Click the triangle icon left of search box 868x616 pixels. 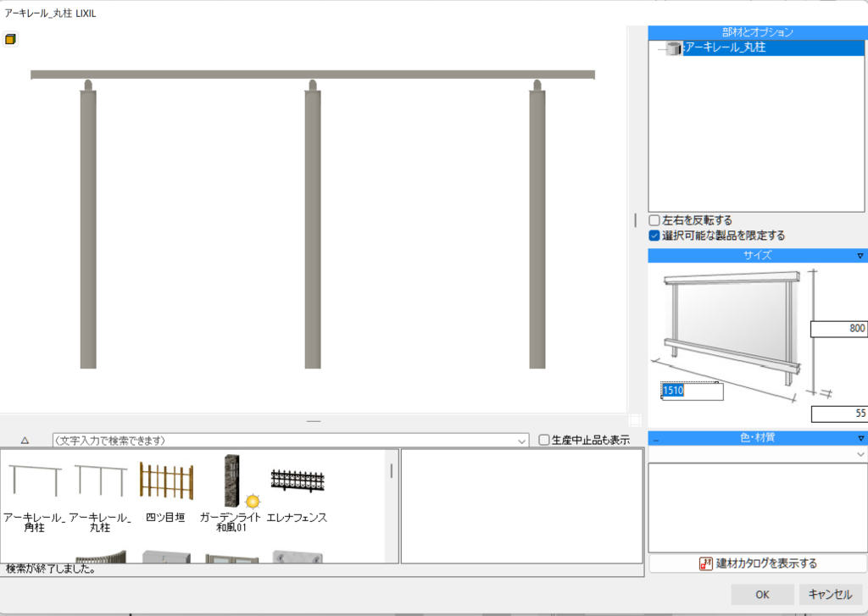pyautogui.click(x=25, y=440)
